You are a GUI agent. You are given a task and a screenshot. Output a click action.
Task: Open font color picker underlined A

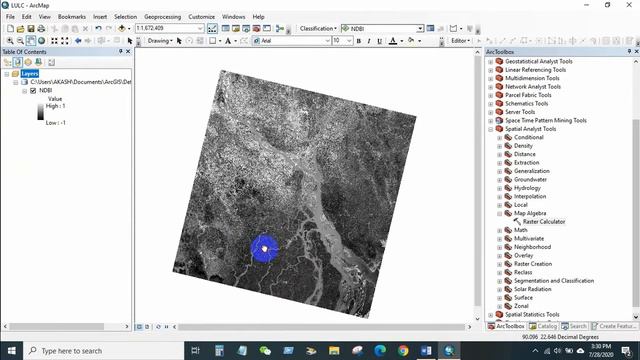(x=393, y=41)
